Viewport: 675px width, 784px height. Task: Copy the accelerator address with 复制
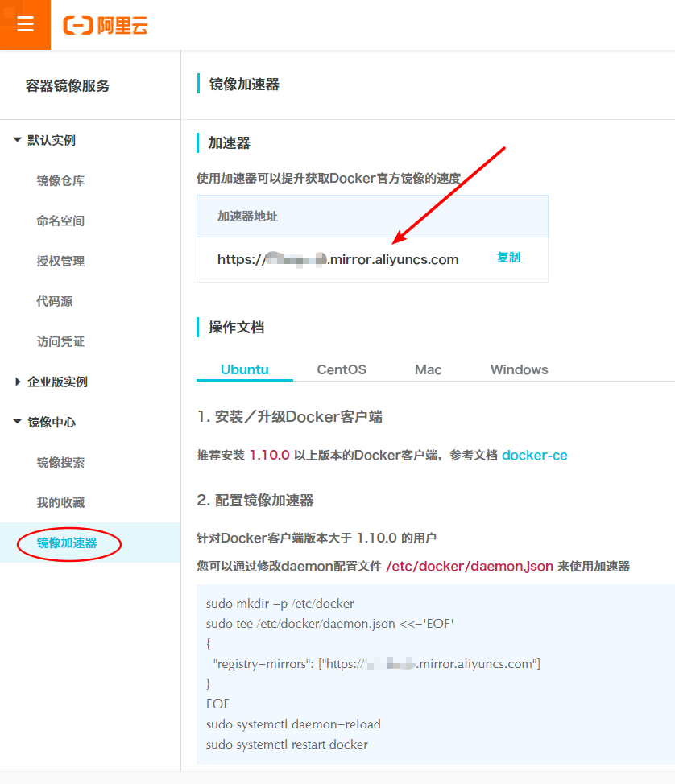point(509,258)
